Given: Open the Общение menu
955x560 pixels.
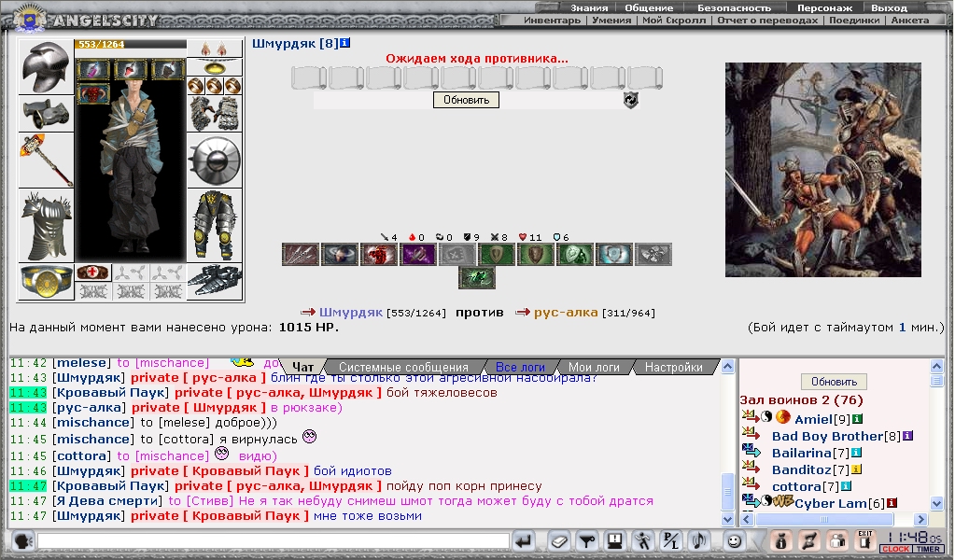Looking at the screenshot, I should click(x=649, y=7).
